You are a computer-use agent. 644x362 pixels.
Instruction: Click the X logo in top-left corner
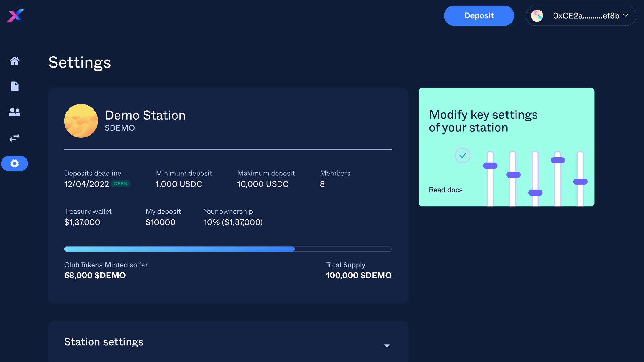pos(15,15)
